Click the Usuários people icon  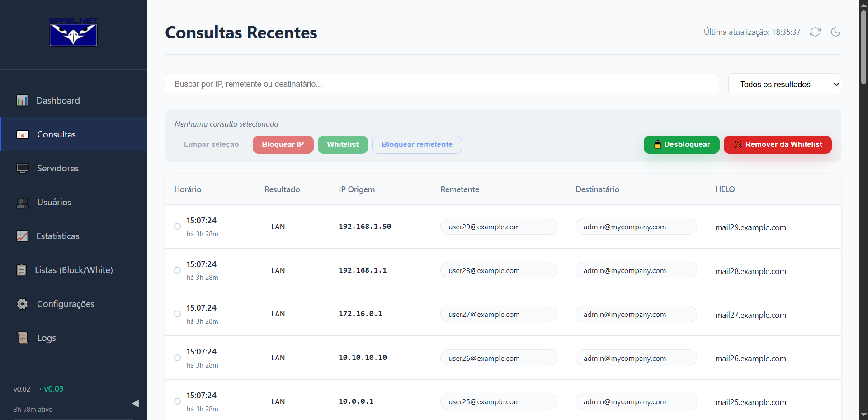[x=23, y=202]
